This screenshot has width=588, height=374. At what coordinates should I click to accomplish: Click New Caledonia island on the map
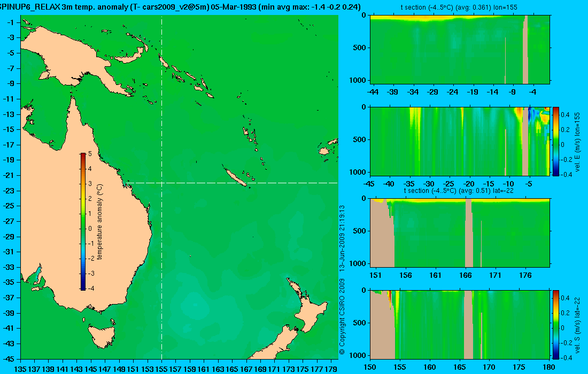(236, 177)
